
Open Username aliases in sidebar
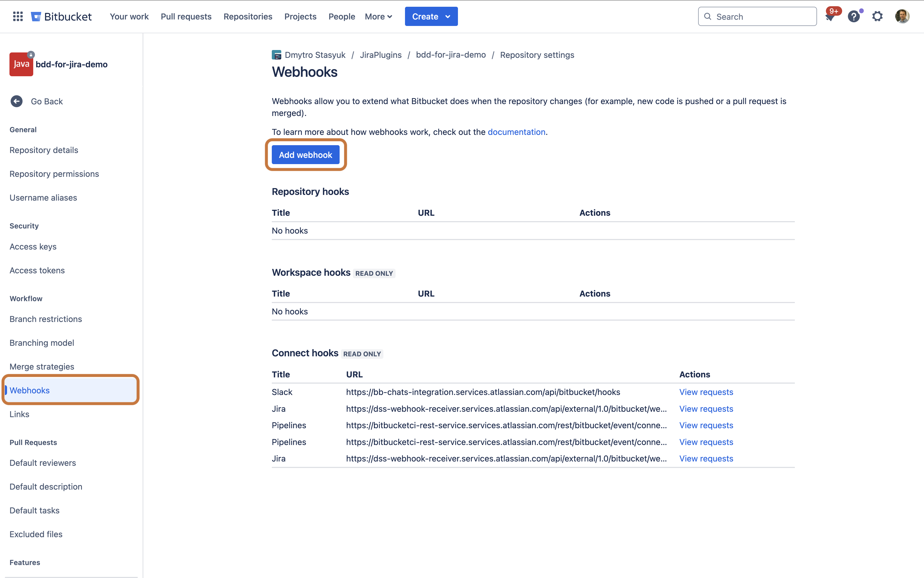(x=43, y=198)
